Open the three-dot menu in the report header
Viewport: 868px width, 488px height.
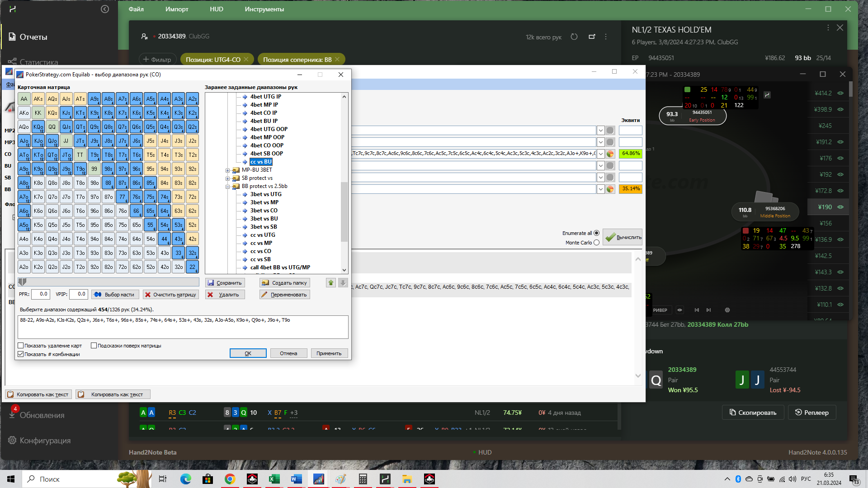(606, 37)
